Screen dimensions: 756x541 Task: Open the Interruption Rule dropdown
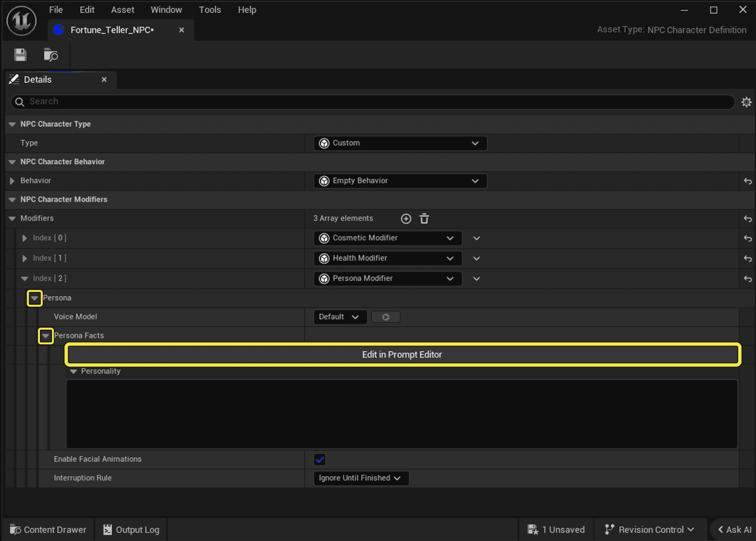[x=361, y=478]
